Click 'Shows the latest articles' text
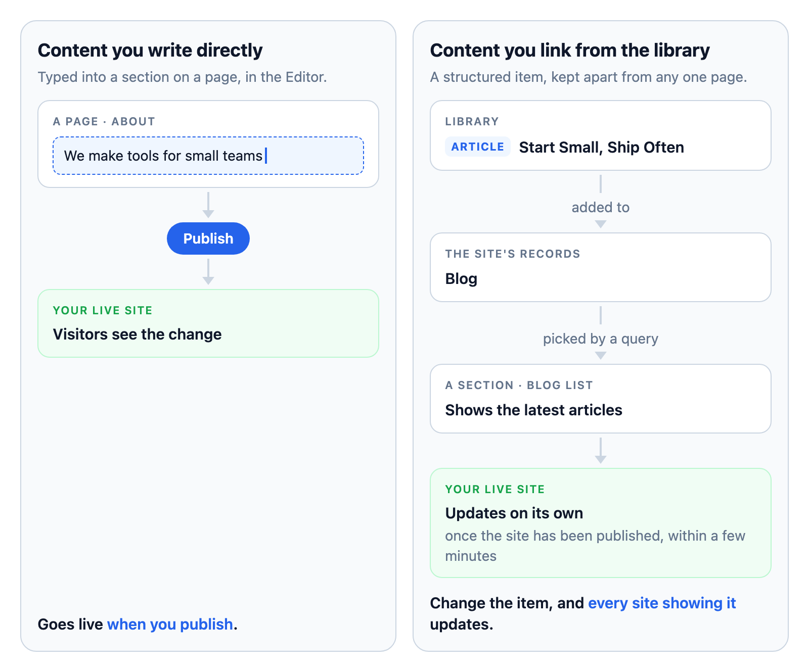This screenshot has width=809, height=672. click(533, 410)
